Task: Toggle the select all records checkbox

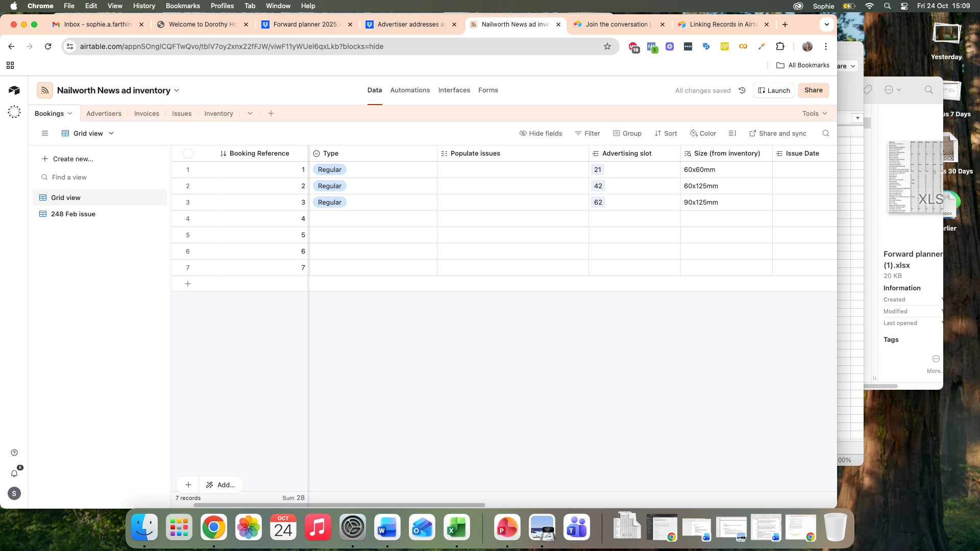Action: tap(188, 154)
